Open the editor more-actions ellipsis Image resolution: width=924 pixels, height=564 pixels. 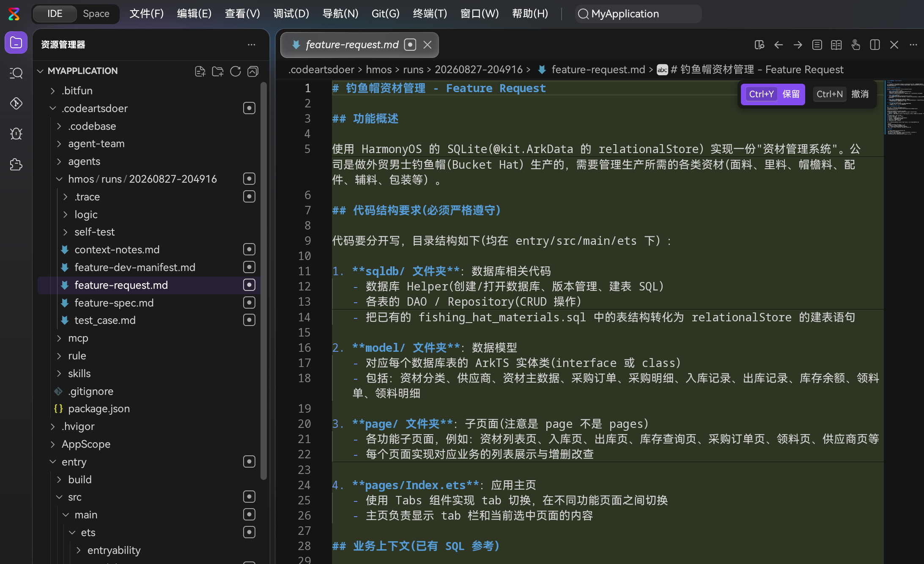(x=913, y=45)
